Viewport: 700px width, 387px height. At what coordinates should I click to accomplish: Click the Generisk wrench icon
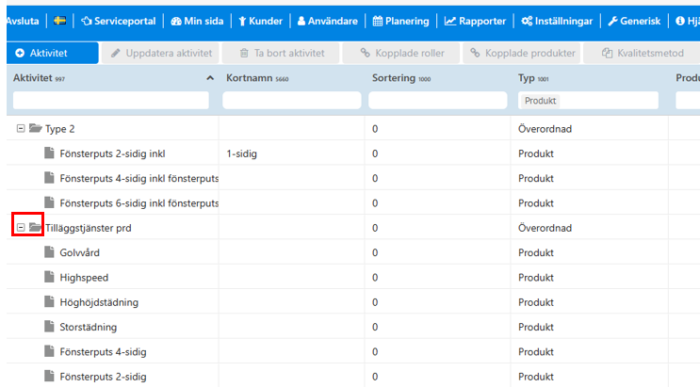point(612,21)
